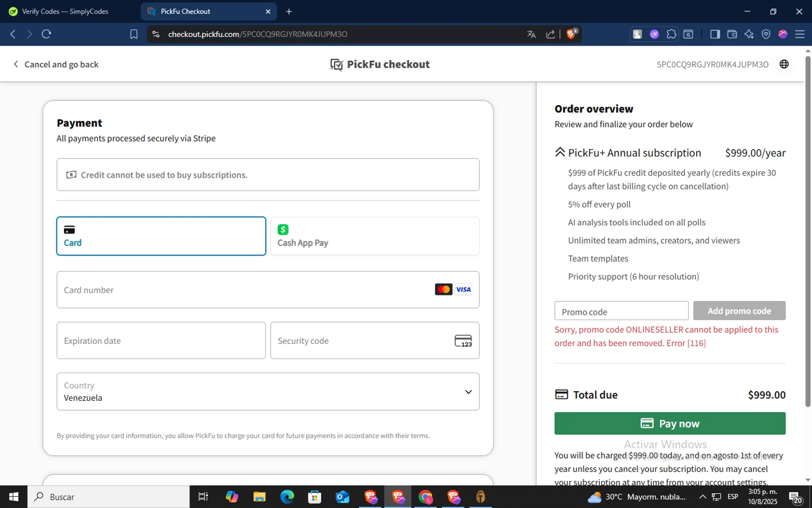Open the Brave VPN shield icon
This screenshot has height=508, width=812.
[x=766, y=34]
